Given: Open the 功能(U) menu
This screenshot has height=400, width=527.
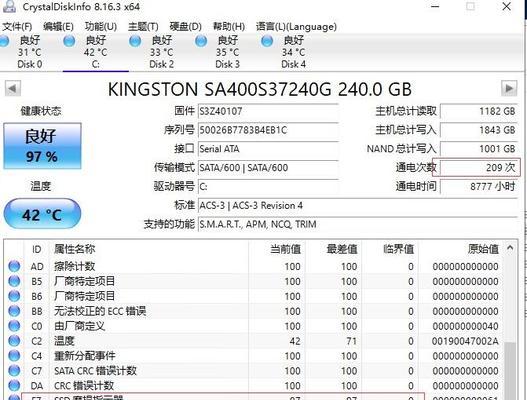Looking at the screenshot, I should (x=100, y=27).
